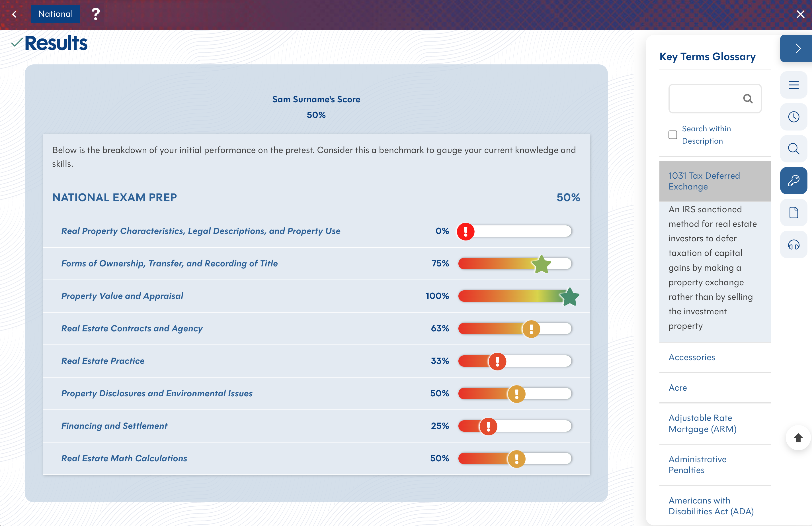Screen dimensions: 812x526
Task: Open Real Estate Math Calculations category
Action: (124, 458)
